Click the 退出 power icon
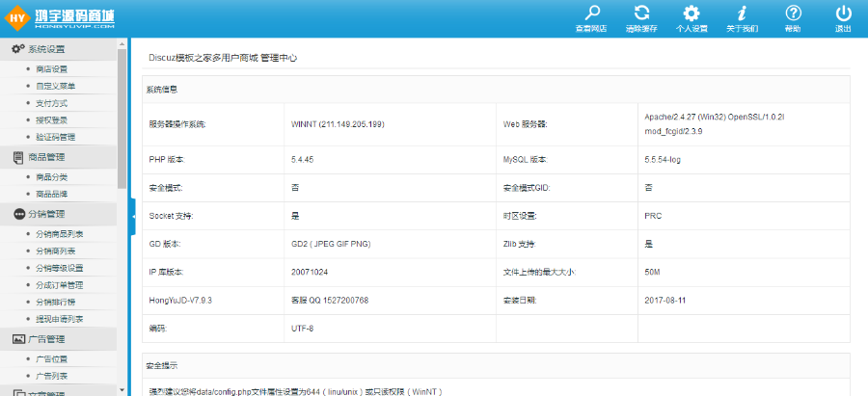This screenshot has height=396, width=868. 843,13
